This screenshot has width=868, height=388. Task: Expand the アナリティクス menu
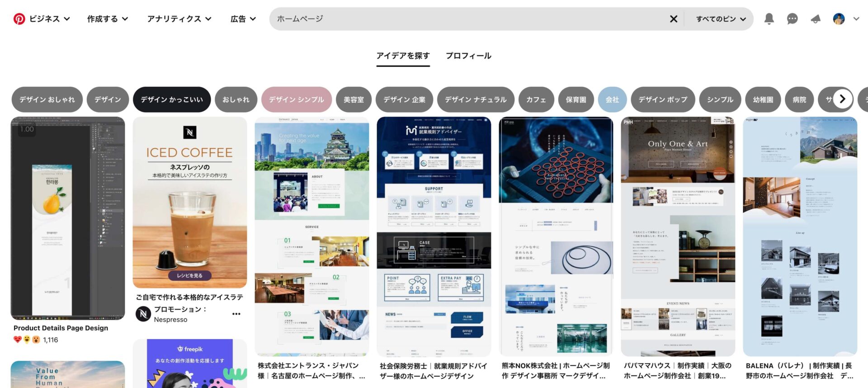click(179, 19)
